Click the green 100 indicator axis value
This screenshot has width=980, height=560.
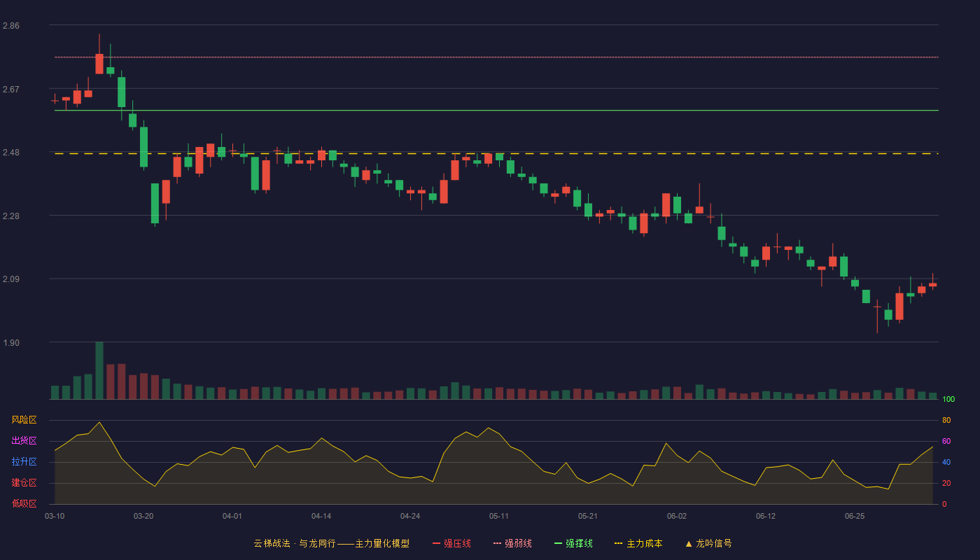[x=948, y=399]
